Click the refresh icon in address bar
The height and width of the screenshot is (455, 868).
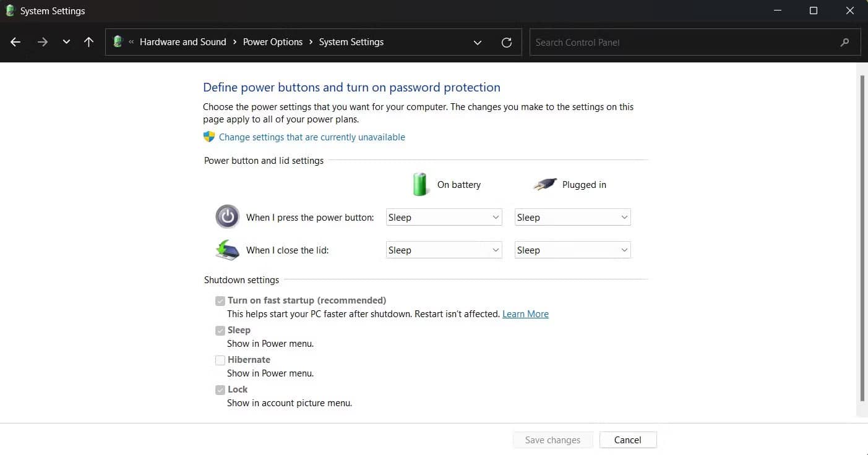pos(506,42)
